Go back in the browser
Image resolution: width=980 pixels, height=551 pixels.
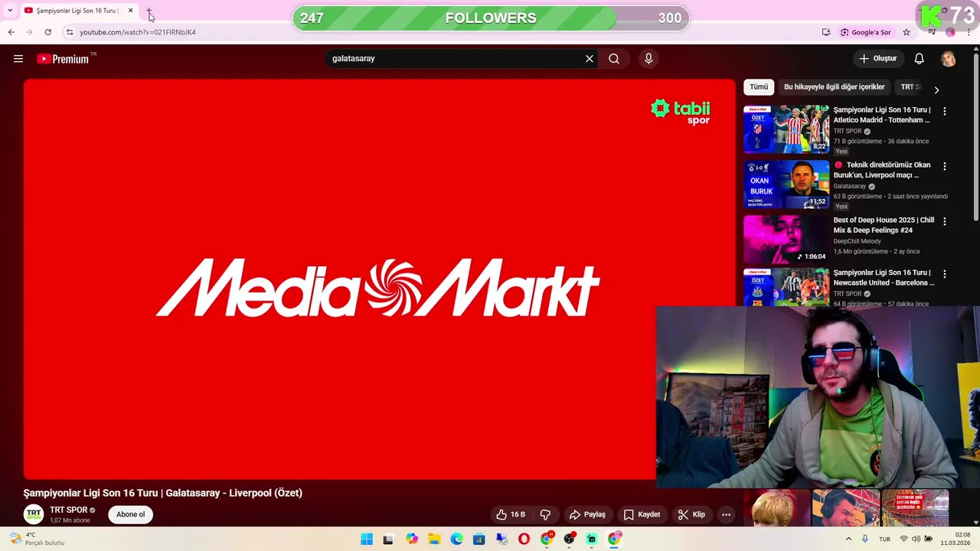coord(11,32)
